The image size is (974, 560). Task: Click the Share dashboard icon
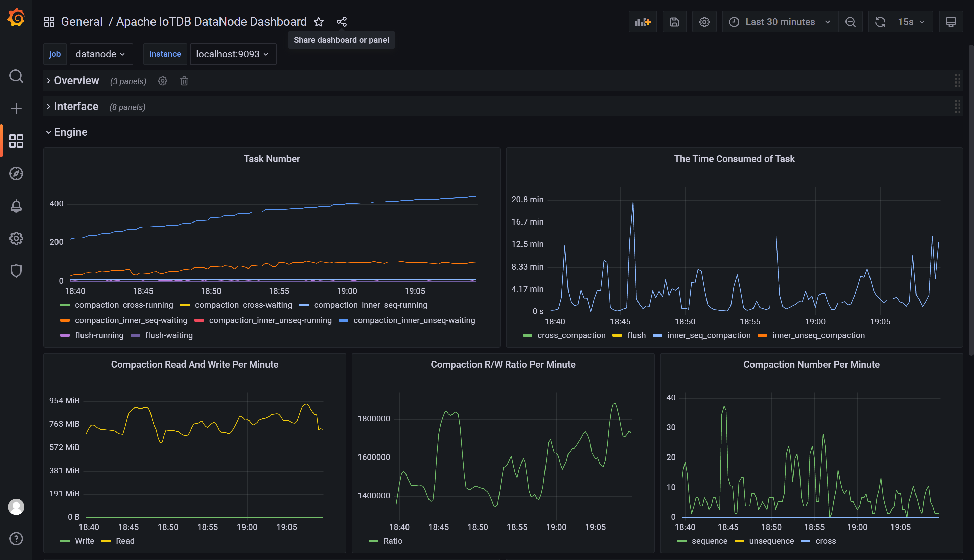(342, 22)
